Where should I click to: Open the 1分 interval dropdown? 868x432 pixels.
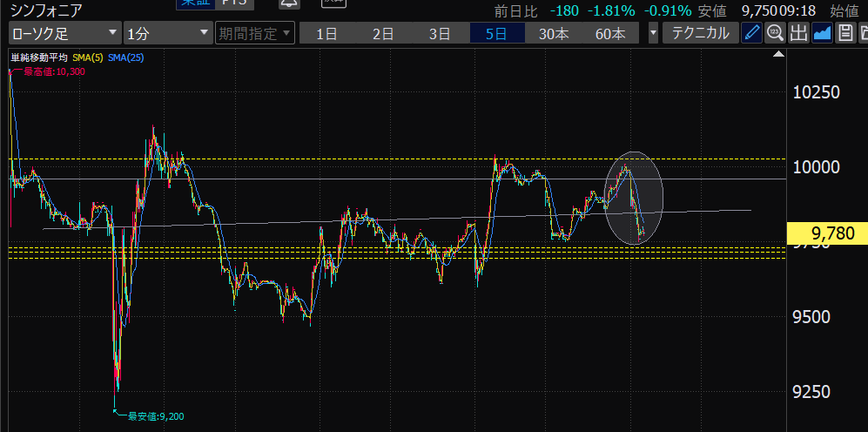coord(167,34)
